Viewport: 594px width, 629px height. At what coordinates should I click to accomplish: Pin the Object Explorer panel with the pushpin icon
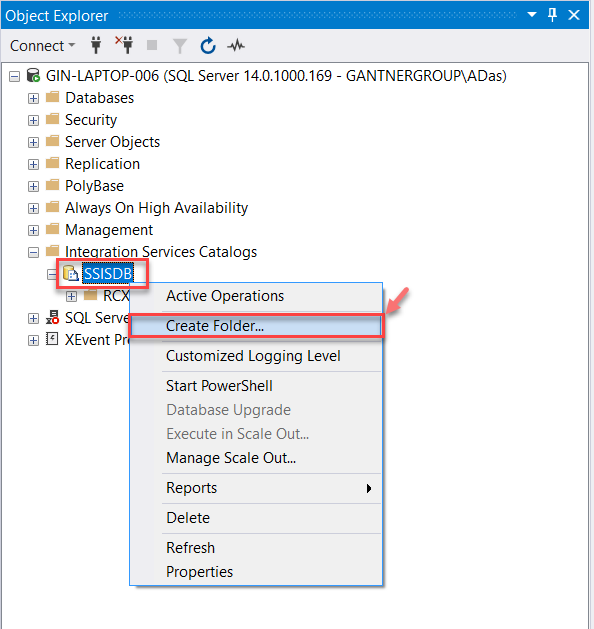552,15
